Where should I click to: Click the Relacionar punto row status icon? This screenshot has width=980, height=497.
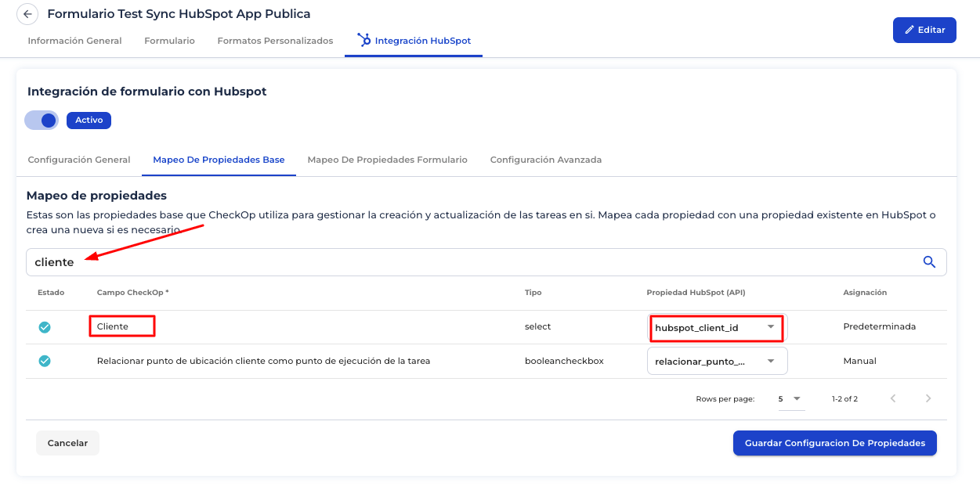pyautogui.click(x=45, y=361)
